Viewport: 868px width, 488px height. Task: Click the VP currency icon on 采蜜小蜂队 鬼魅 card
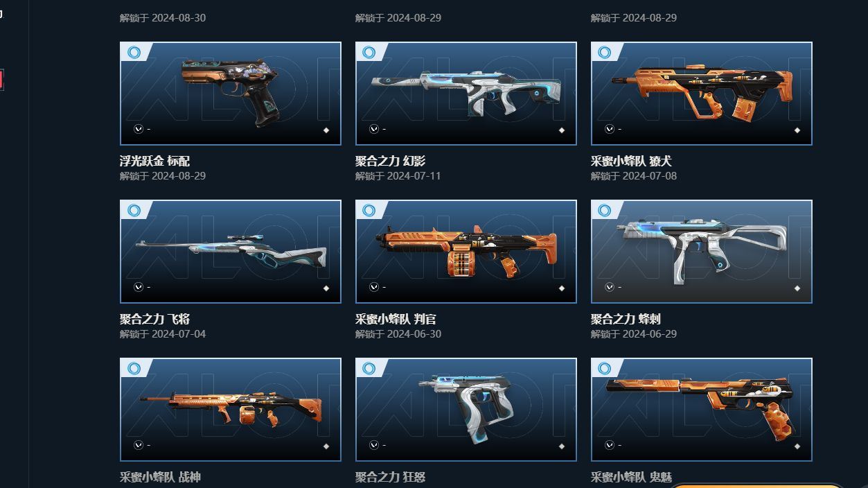click(610, 445)
